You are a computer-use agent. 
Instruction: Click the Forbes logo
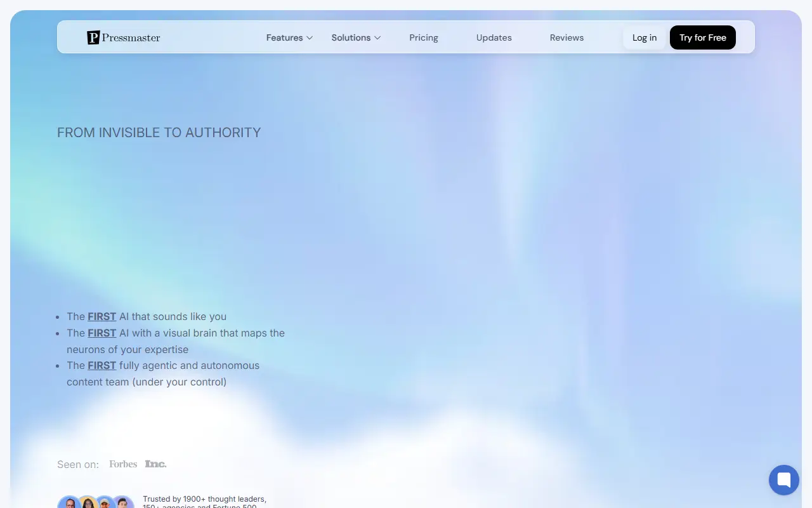coord(123,464)
